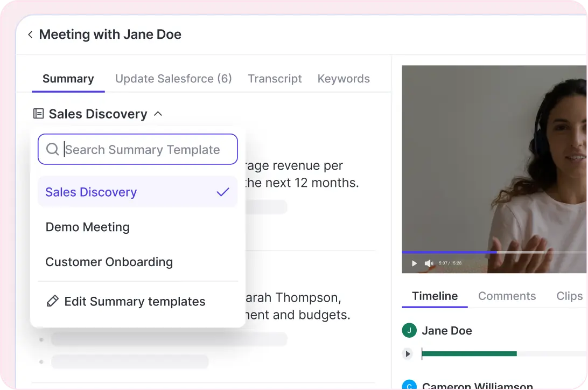Go back using the arrow beside meeting title
Viewport: 588px width, 390px height.
pyautogui.click(x=30, y=35)
